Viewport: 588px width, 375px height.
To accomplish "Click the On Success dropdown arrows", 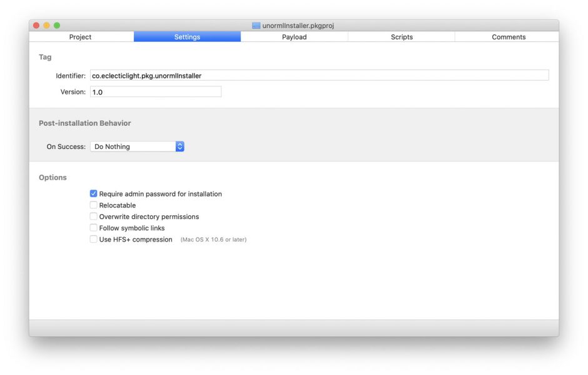I will tap(180, 146).
